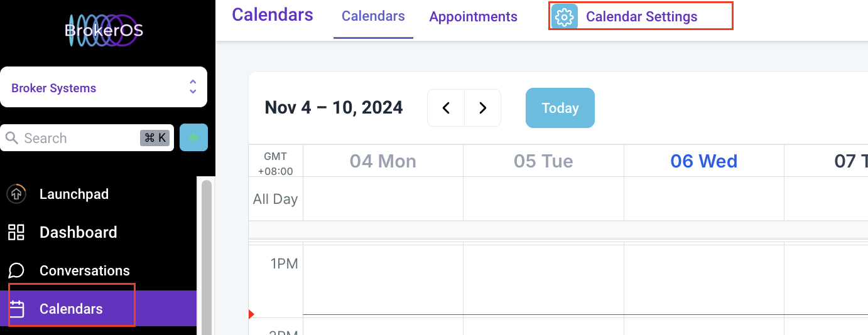868x335 pixels.
Task: Go to previous week arrow
Action: click(x=446, y=108)
